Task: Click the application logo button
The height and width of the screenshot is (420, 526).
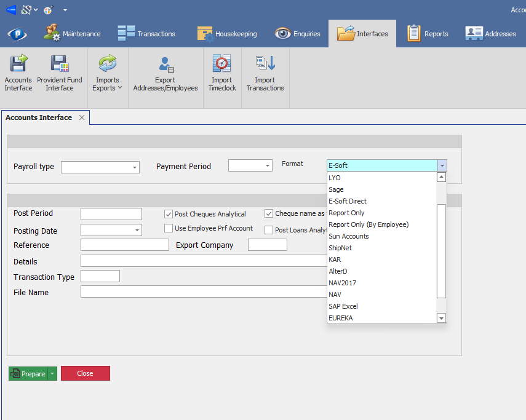Action: click(x=17, y=34)
